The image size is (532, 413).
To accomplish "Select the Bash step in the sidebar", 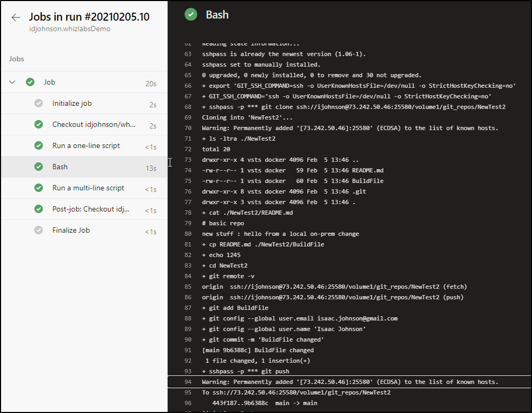I will tap(60, 166).
